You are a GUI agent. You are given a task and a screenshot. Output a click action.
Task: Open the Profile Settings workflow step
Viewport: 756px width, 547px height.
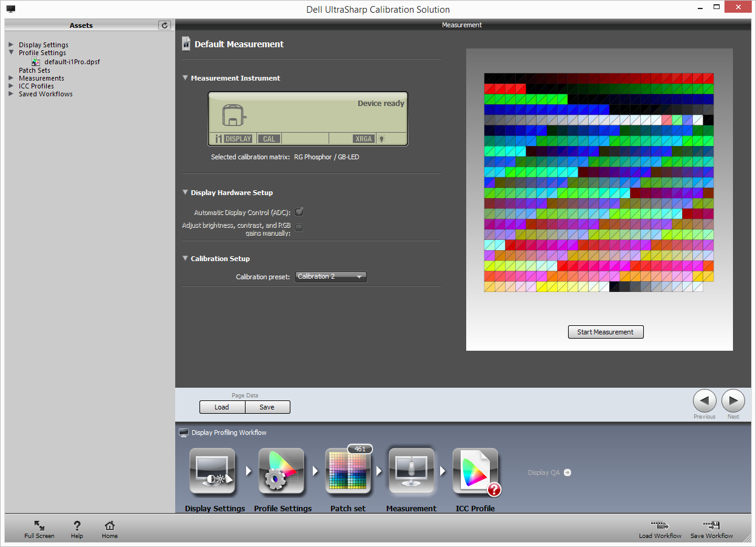click(281, 470)
